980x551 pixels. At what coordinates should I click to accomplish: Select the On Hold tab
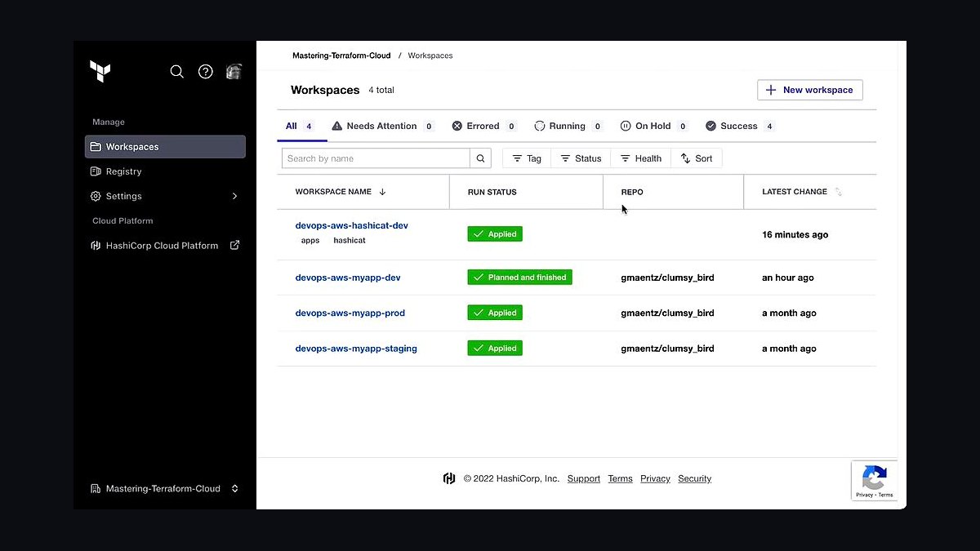[654, 127]
